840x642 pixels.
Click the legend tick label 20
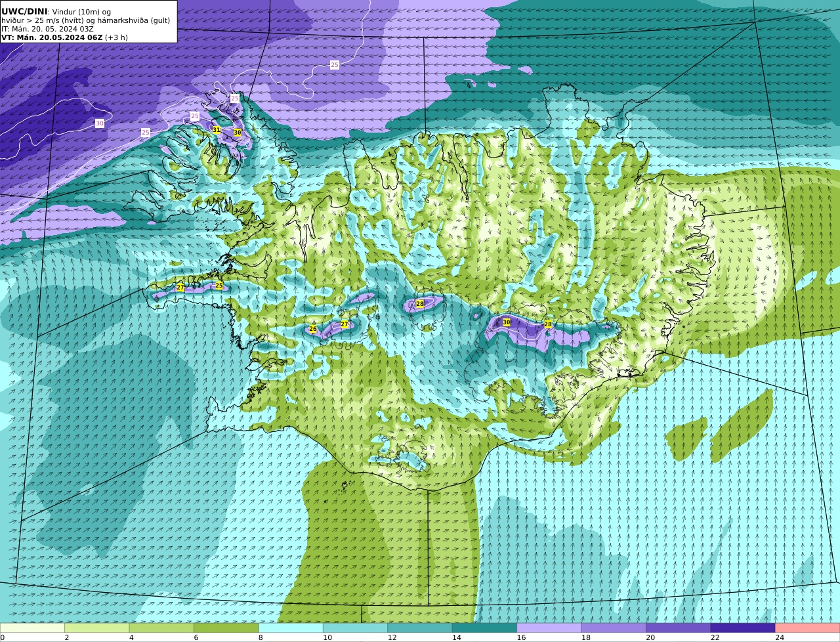650,637
